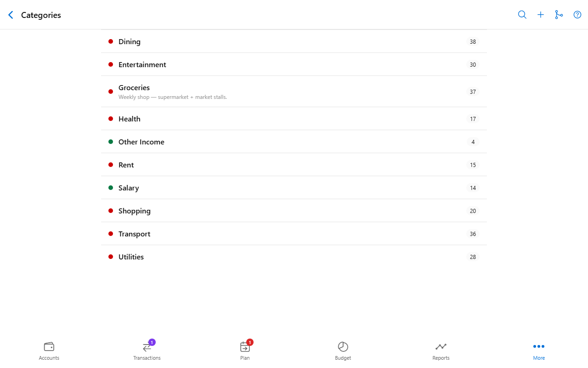588x368 pixels.
Task: Click the 14 badge on Salary
Action: 473,188
